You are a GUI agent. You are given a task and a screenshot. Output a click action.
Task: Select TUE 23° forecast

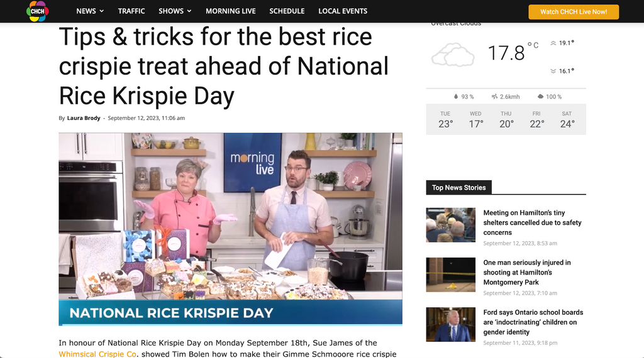445,119
